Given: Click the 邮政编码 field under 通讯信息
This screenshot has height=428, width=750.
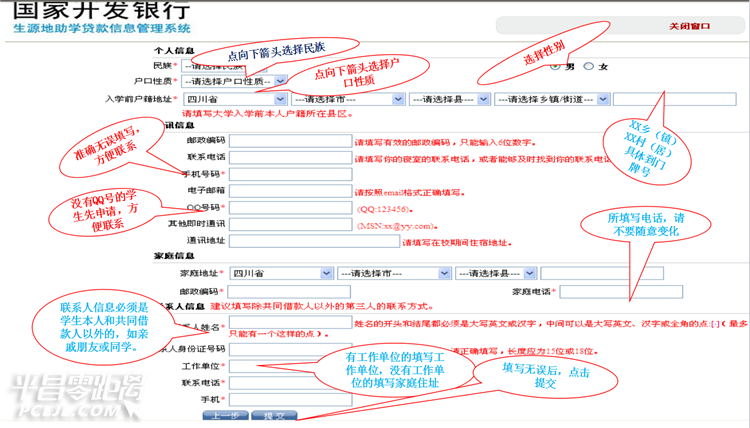Looking at the screenshot, I should click(290, 141).
